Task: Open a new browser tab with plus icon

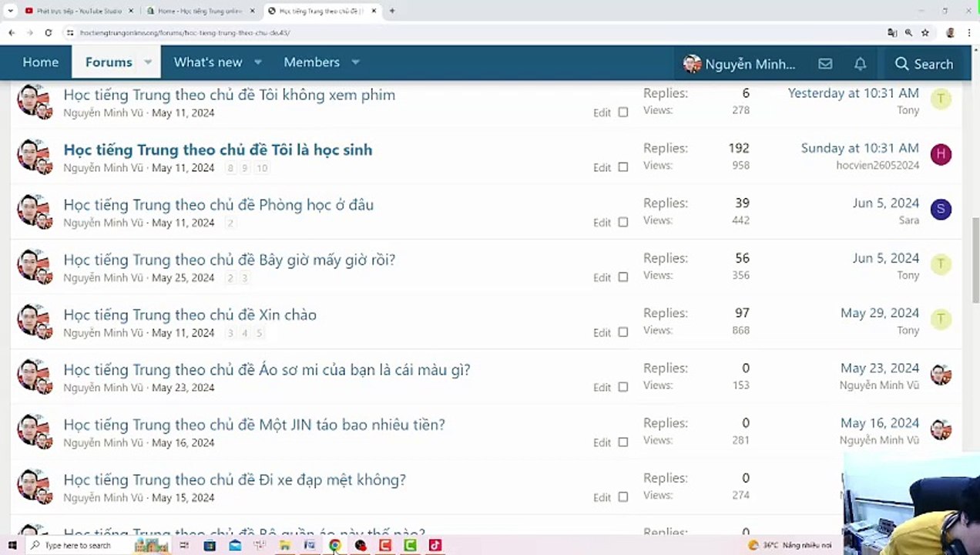Action: point(392,11)
